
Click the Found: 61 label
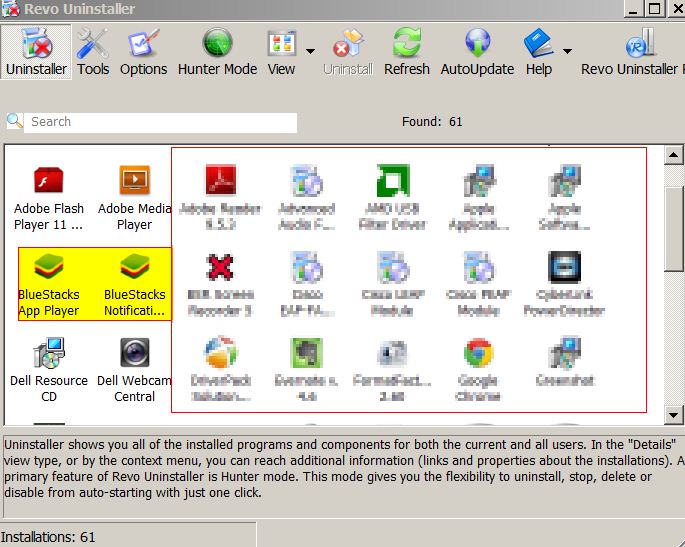click(x=432, y=121)
